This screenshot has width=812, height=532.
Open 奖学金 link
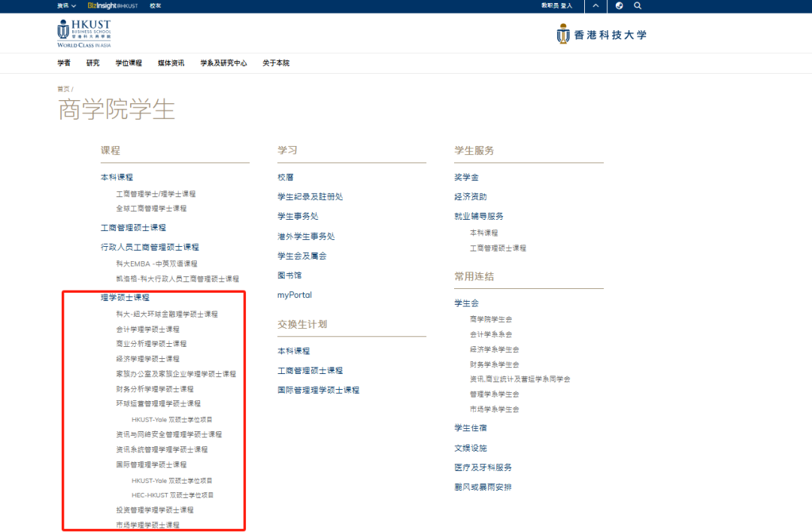[x=467, y=178]
